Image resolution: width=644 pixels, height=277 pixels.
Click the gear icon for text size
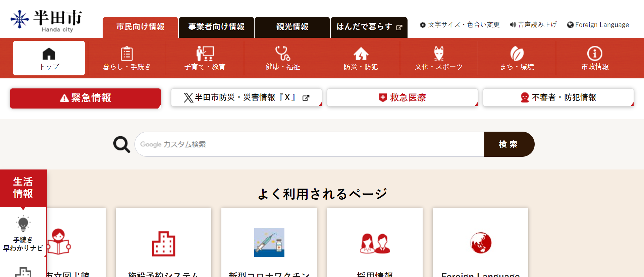[x=423, y=25]
